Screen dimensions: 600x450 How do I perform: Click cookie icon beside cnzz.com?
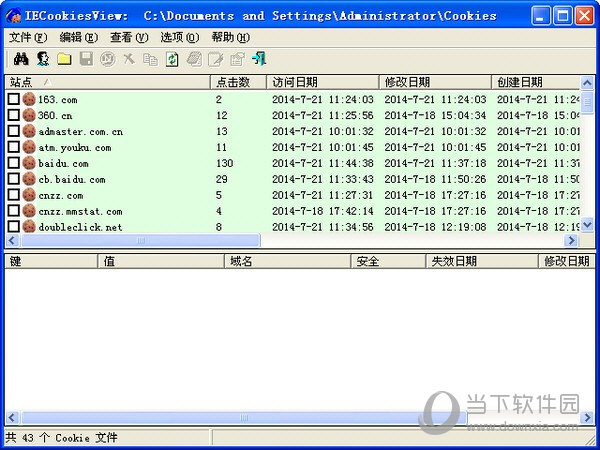(29, 195)
